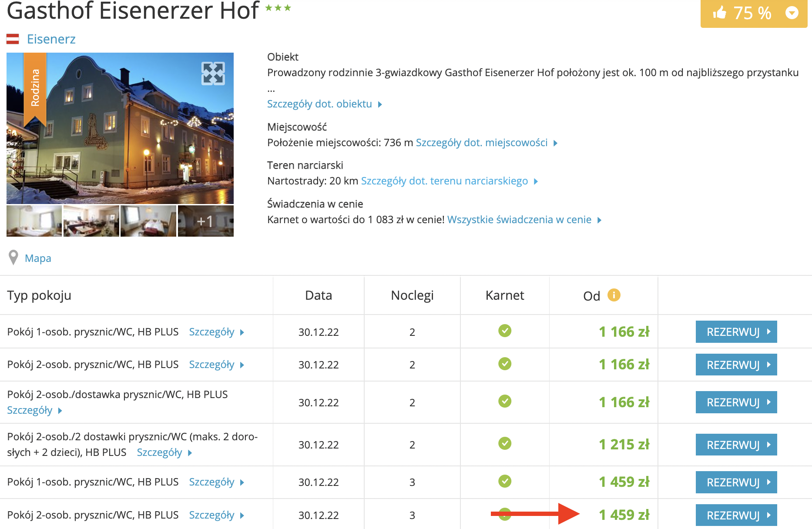
Task: Click Karnet checkmark in 1 215 zł row
Action: click(505, 443)
